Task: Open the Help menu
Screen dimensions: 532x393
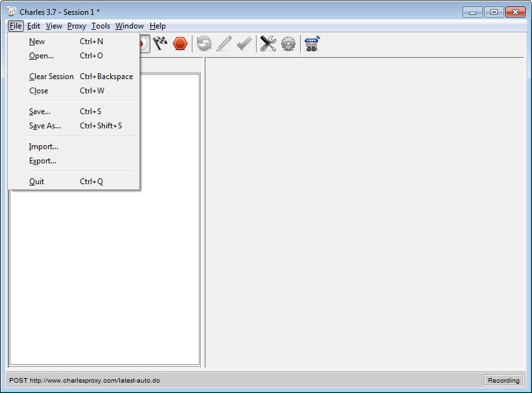Action: coord(157,26)
